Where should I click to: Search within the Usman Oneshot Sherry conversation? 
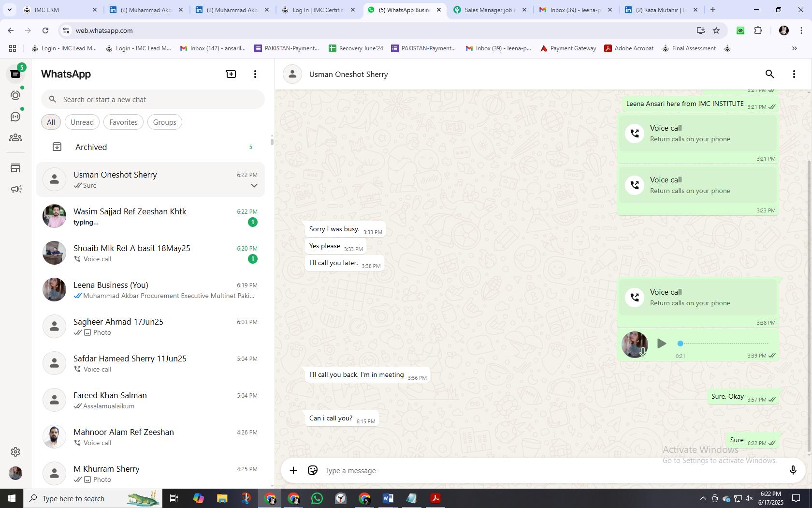tap(770, 74)
